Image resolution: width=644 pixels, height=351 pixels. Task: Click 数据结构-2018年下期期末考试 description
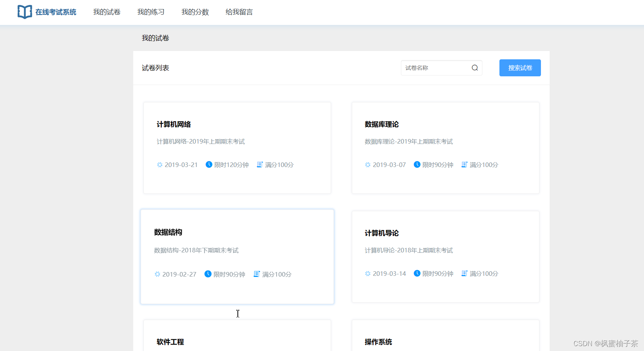pos(196,250)
